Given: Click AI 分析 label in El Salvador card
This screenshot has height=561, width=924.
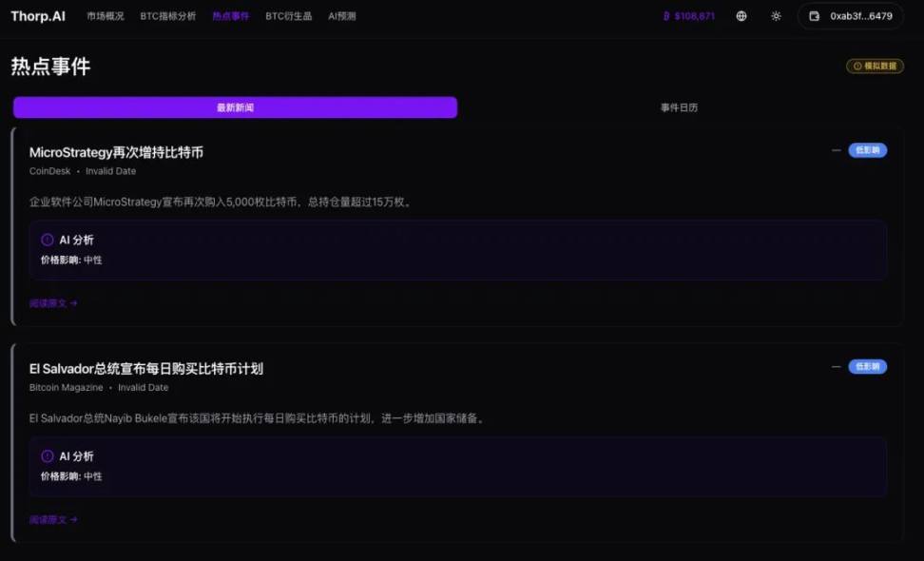Looking at the screenshot, I should [77, 456].
